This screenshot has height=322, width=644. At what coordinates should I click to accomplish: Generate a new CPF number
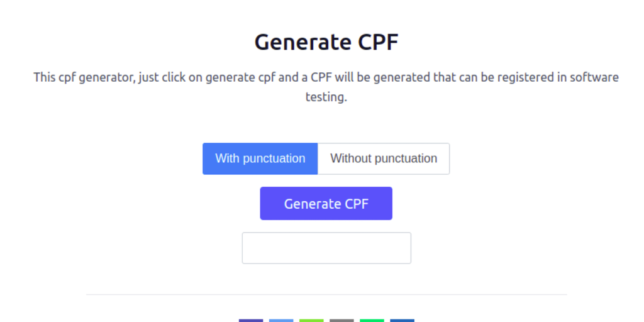(326, 203)
